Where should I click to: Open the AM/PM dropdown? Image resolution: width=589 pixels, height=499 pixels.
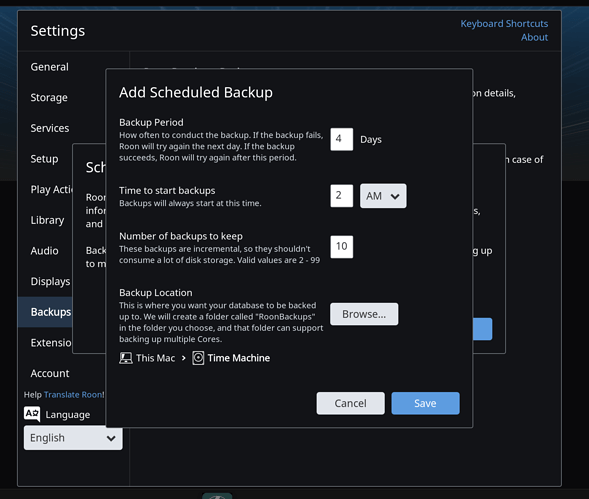tap(383, 196)
